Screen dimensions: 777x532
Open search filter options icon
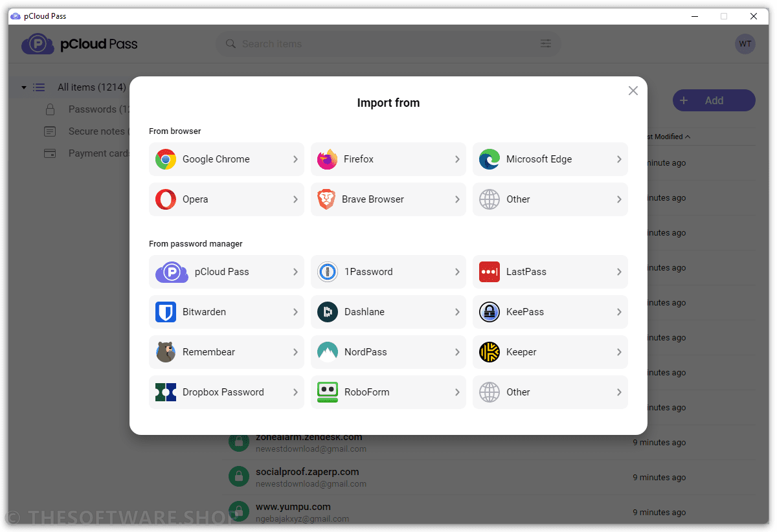546,44
